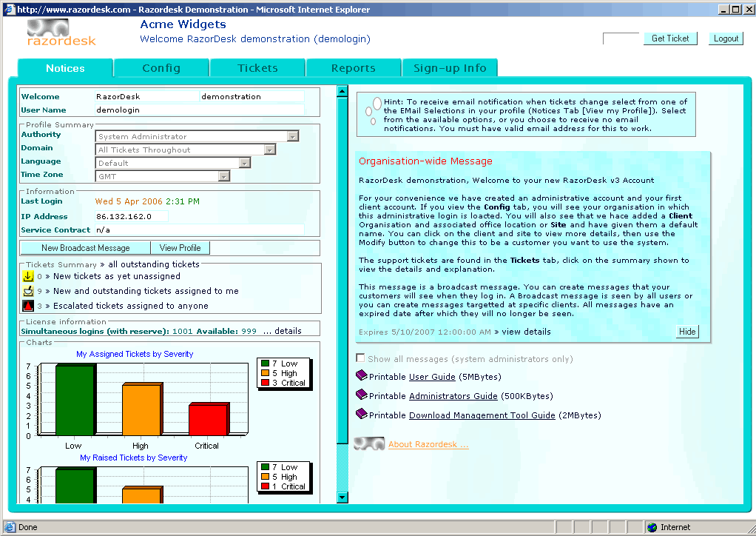Open the Sign-up Info tab
Screen dimensions: 756x536
(450, 68)
